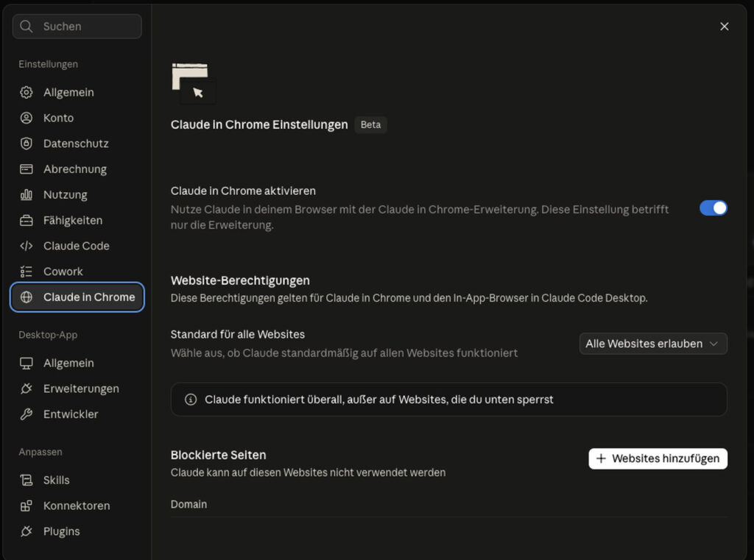Image resolution: width=754 pixels, height=560 pixels.
Task: Open the Datenschutz section
Action: click(x=77, y=143)
